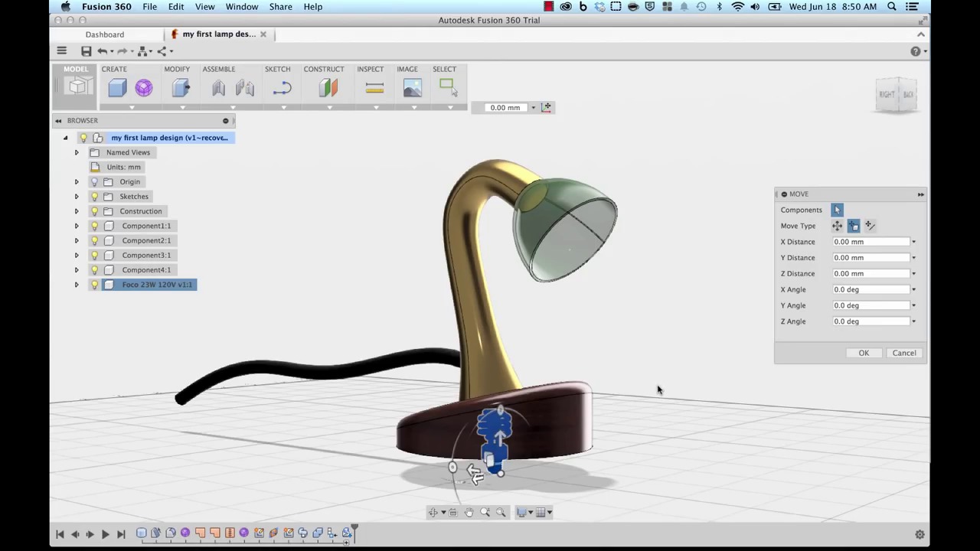
Task: Open Z Angle dropdown arrow
Action: [913, 321]
